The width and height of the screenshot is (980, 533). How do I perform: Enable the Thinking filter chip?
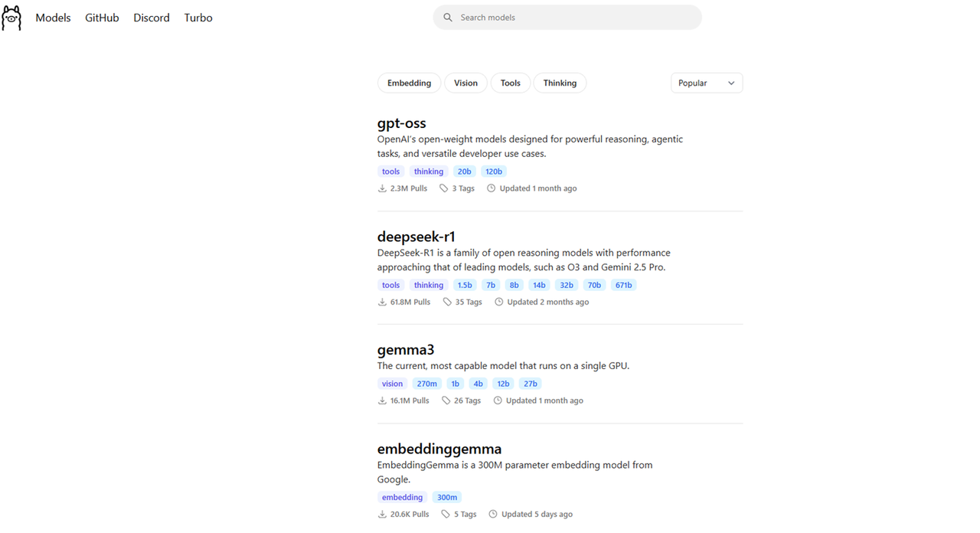[560, 83]
